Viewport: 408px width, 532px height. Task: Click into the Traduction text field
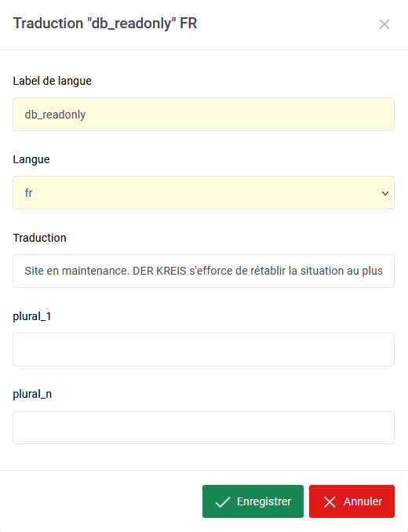click(203, 271)
